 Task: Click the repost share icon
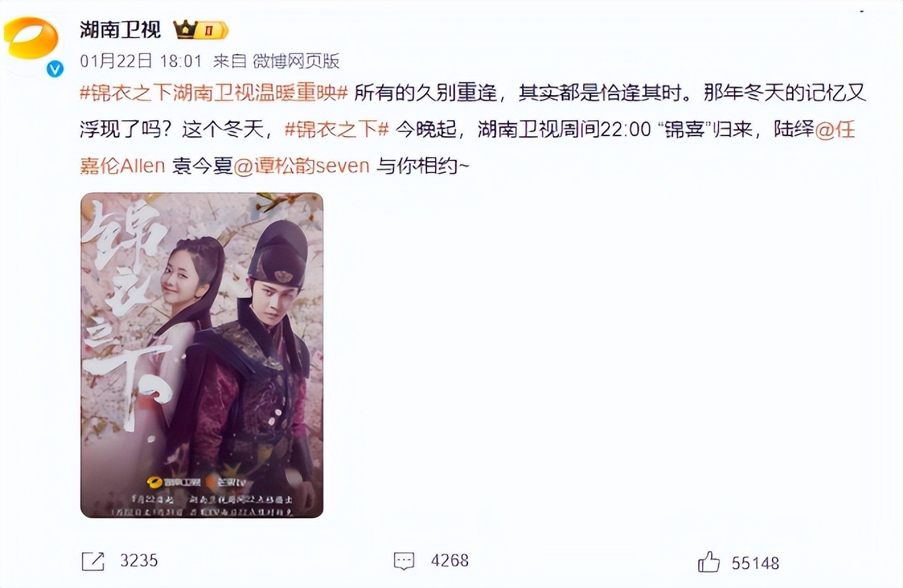pos(93,561)
